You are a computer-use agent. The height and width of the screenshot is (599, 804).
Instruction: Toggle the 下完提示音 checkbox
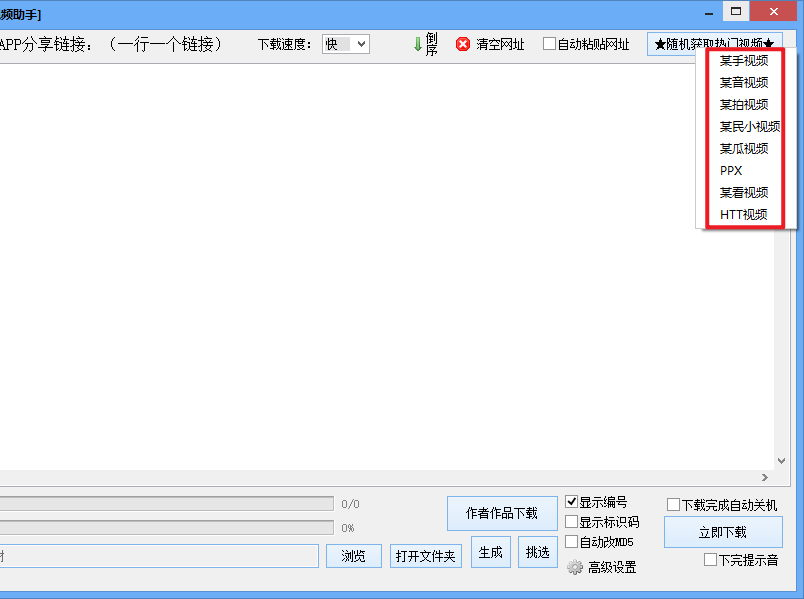(x=710, y=560)
